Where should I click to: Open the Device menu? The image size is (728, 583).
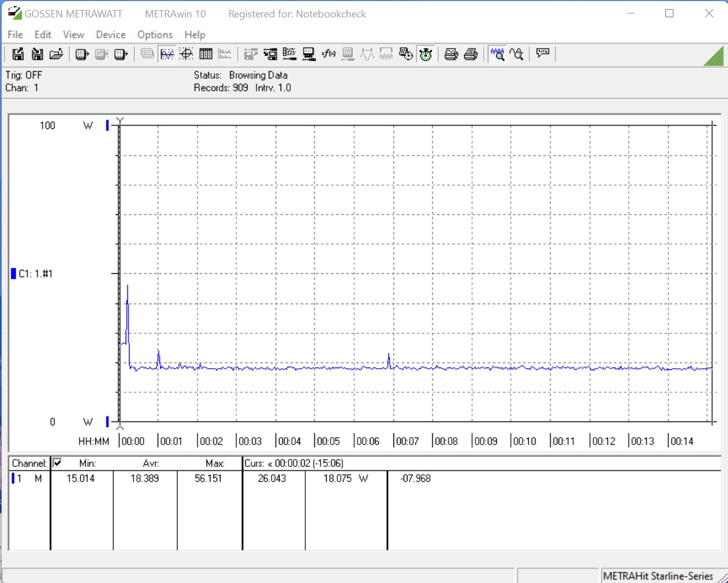[x=111, y=35]
